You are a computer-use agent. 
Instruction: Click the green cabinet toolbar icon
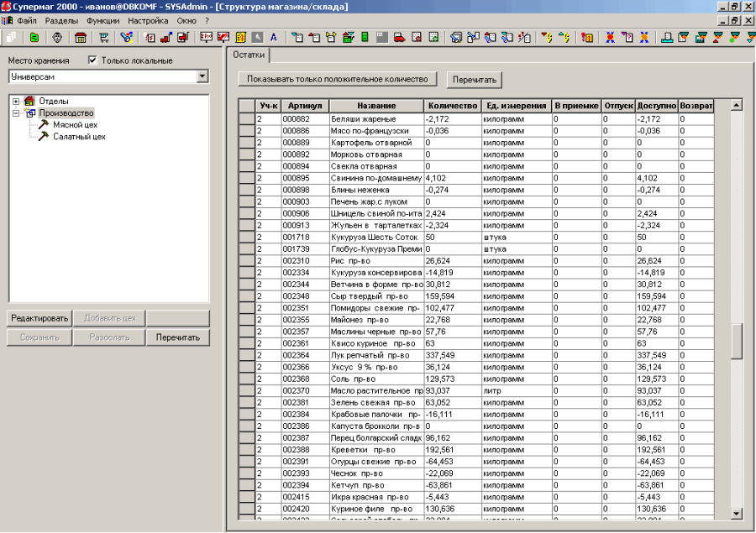click(x=365, y=38)
